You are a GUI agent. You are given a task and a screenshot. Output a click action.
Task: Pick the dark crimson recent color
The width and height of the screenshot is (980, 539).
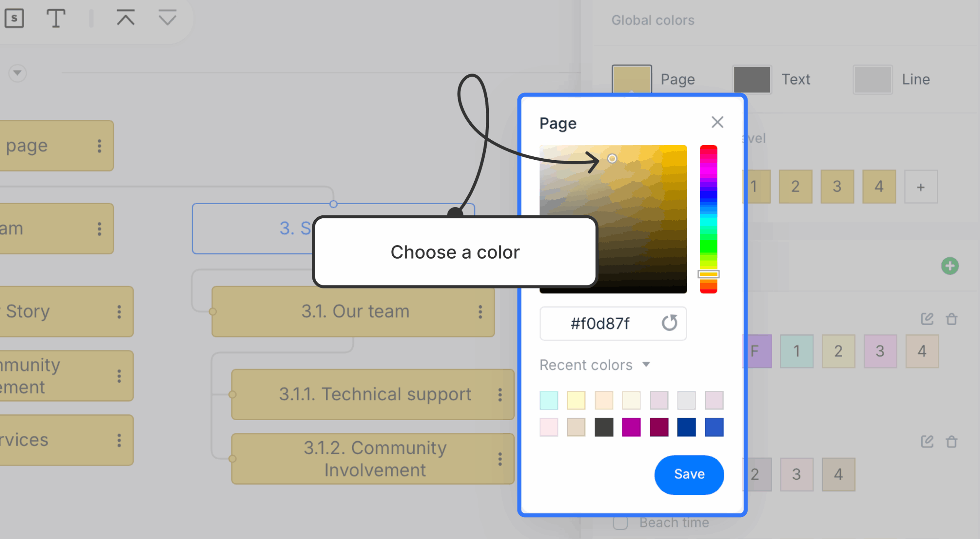click(x=659, y=427)
